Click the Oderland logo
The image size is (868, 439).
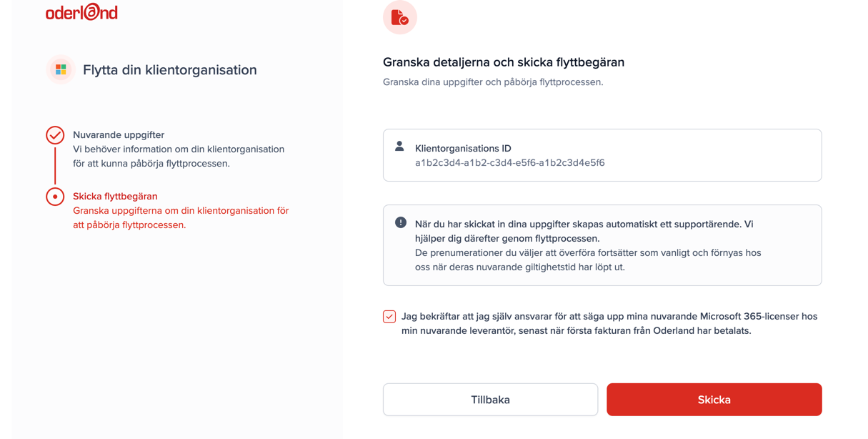[81, 12]
